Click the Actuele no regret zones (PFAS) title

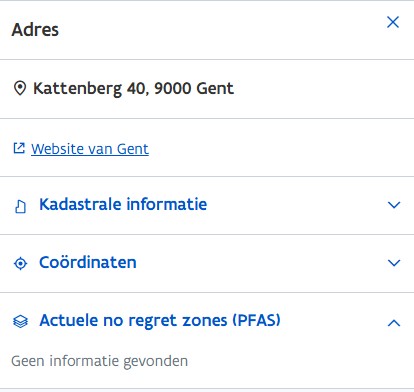coord(160,321)
